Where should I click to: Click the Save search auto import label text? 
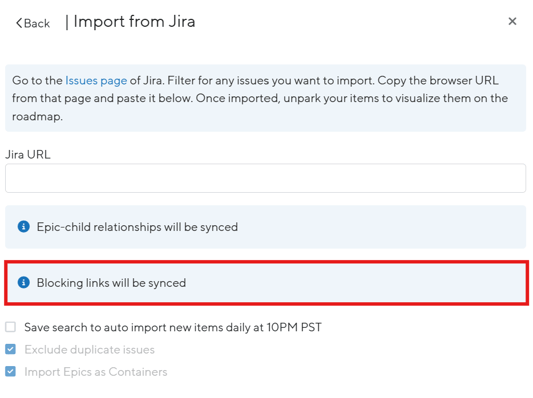click(x=173, y=327)
